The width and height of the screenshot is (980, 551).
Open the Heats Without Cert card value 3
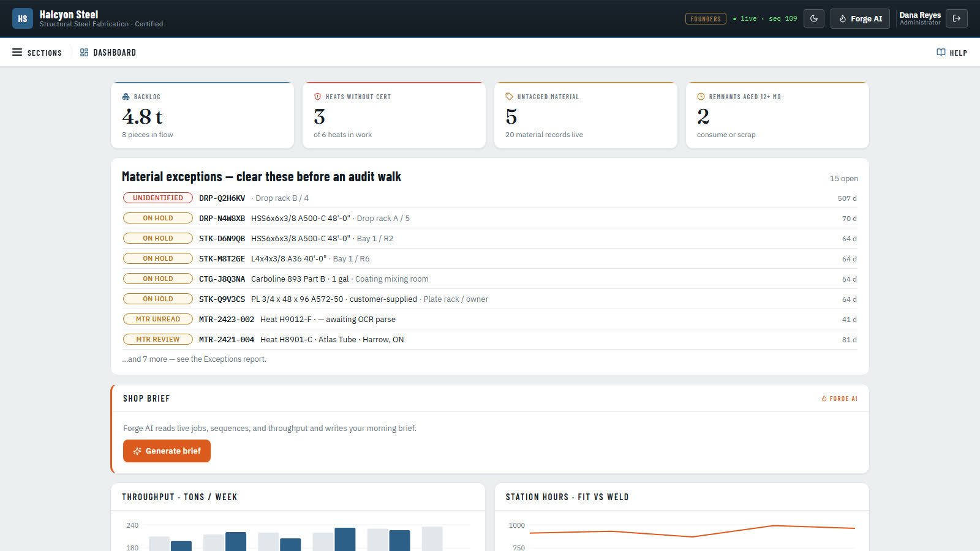(319, 116)
